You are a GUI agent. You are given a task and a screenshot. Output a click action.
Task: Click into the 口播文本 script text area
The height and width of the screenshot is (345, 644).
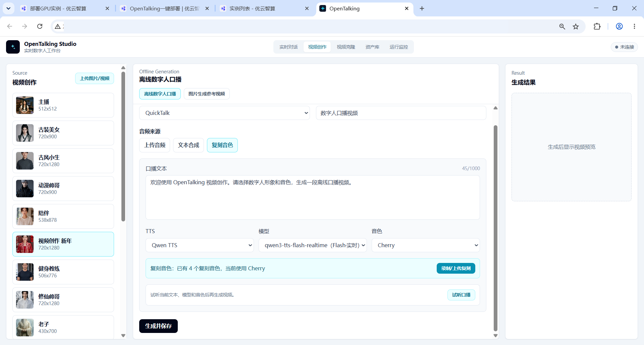[313, 197]
